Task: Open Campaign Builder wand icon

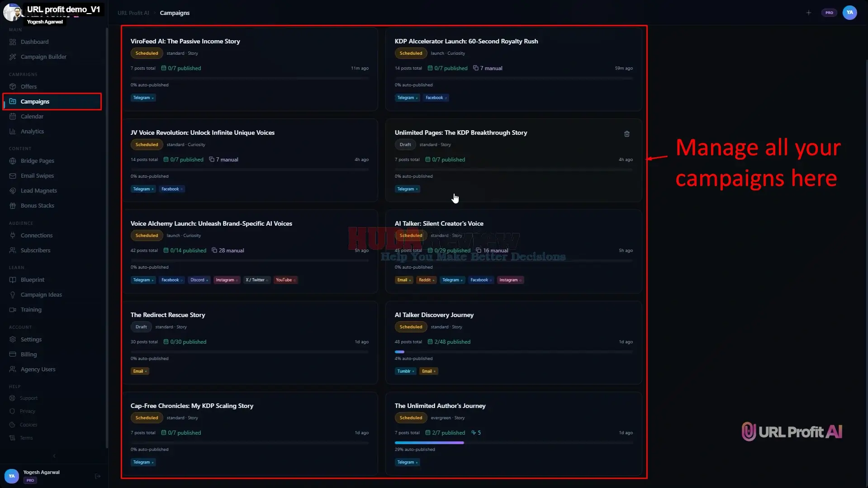Action: click(x=13, y=57)
